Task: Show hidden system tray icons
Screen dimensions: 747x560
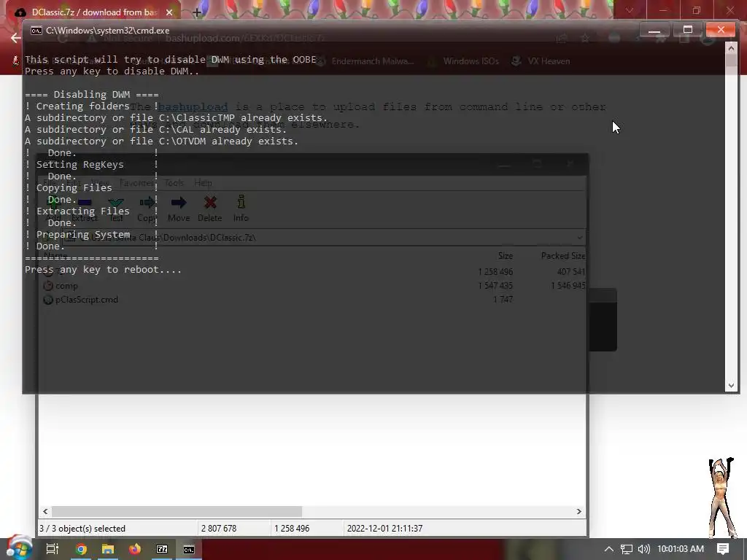Action: coord(609,549)
